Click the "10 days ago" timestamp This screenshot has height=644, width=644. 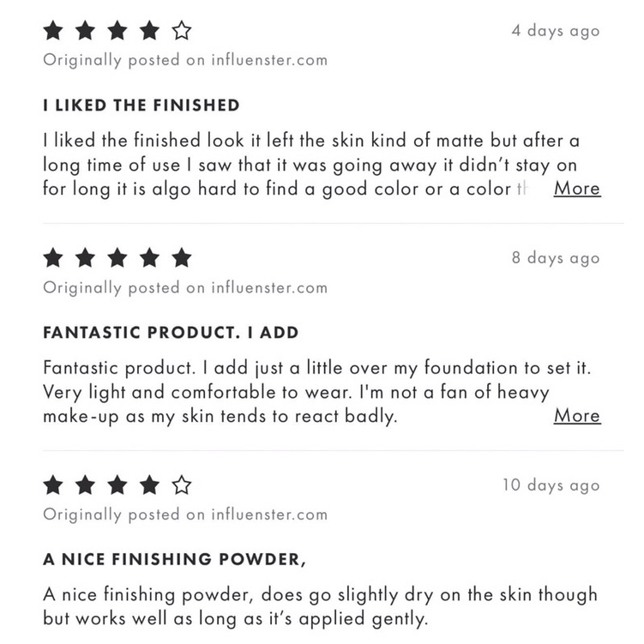[x=551, y=485]
